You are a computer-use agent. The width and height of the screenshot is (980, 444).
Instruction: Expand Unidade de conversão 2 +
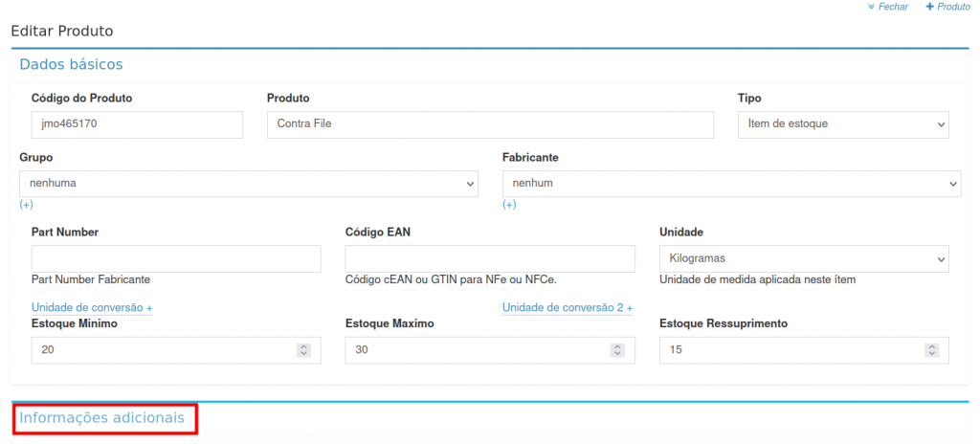tap(568, 308)
